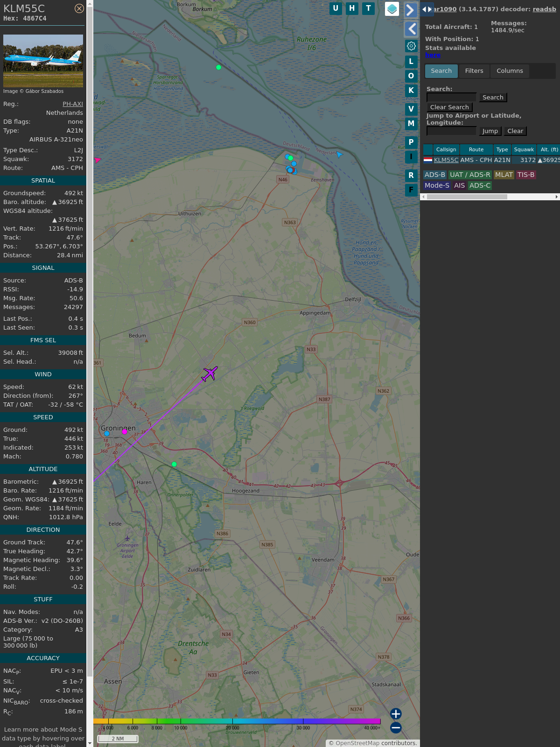Click the zoom out minus button
The height and width of the screenshot is (747, 560).
point(396,727)
